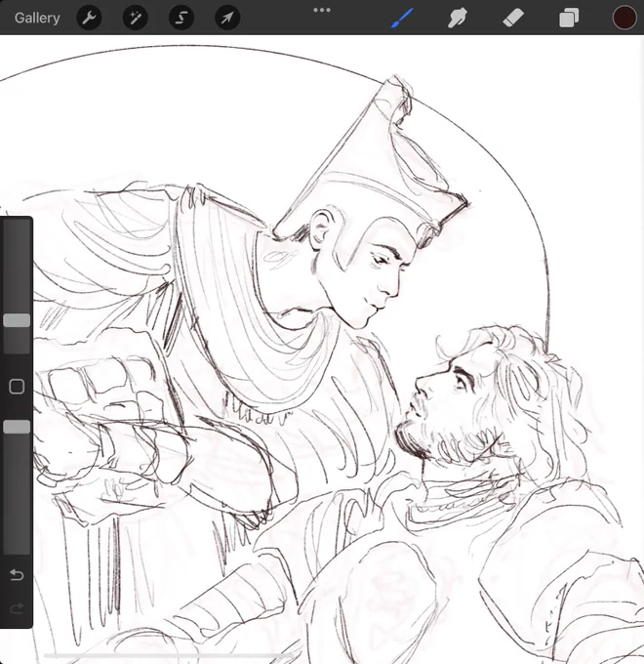
Task: Open the Actions wrench menu
Action: (89, 18)
